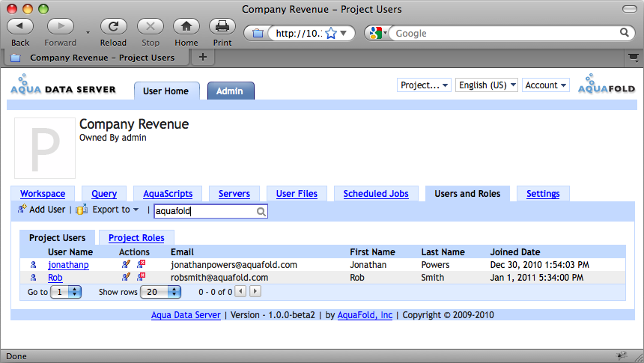Open the jonathanp user link
Screen dimensions: 644x363
point(68,265)
